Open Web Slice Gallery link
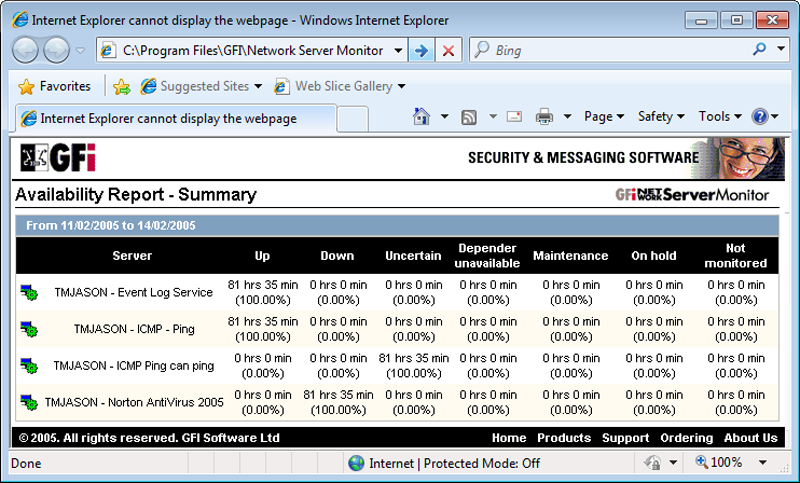This screenshot has height=483, width=800. [340, 86]
